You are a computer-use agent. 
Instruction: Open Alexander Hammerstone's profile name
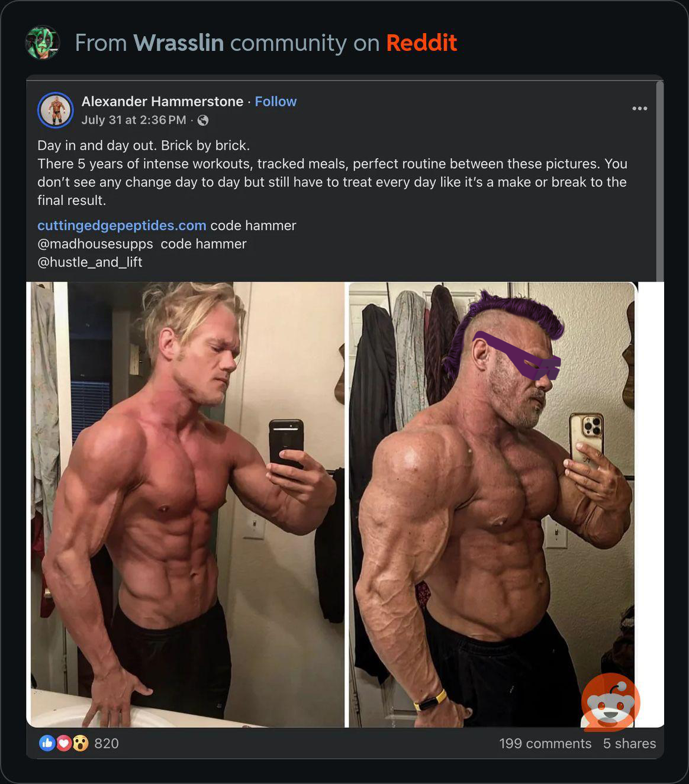click(x=162, y=101)
